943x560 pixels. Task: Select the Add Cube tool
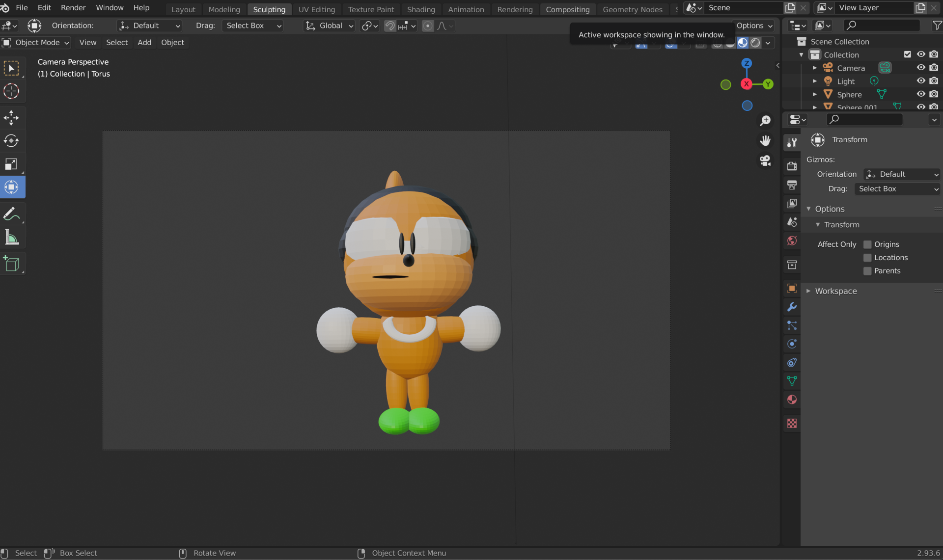click(x=12, y=264)
